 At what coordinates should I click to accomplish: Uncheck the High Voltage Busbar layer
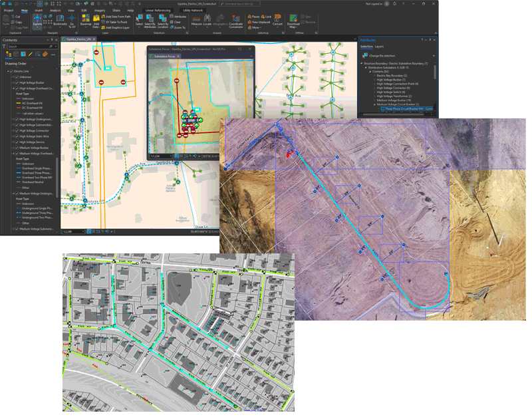point(17,82)
